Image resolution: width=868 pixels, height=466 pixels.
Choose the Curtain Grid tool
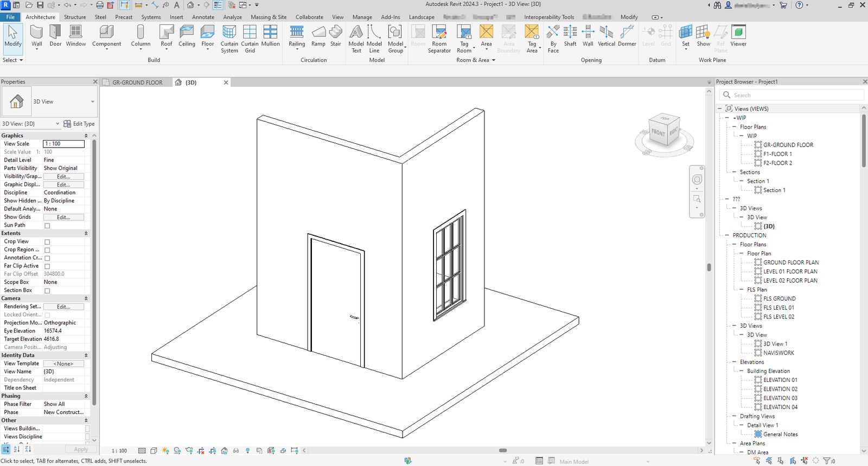(250, 39)
